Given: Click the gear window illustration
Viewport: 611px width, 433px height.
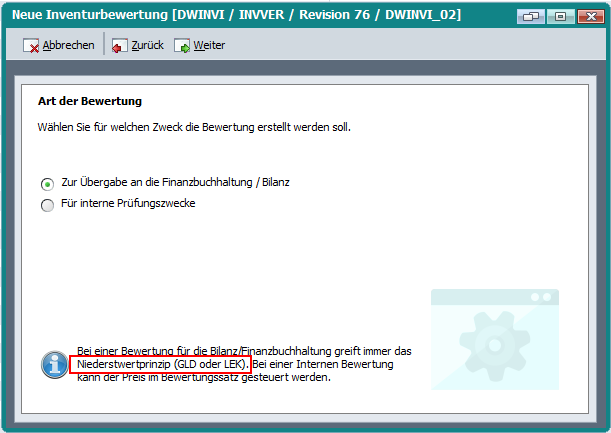Looking at the screenshot, I should coord(494,339).
